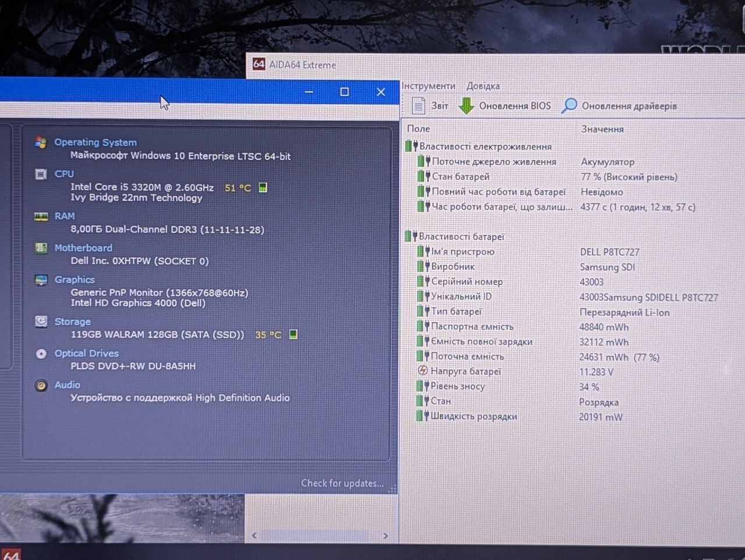Click the RAM module icon
The image size is (745, 560).
(x=41, y=216)
